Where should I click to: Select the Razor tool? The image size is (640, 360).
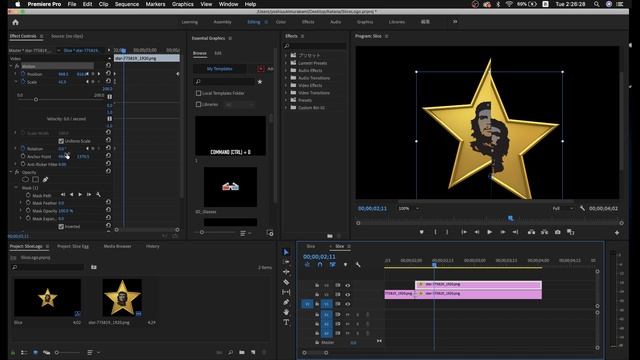click(x=286, y=282)
